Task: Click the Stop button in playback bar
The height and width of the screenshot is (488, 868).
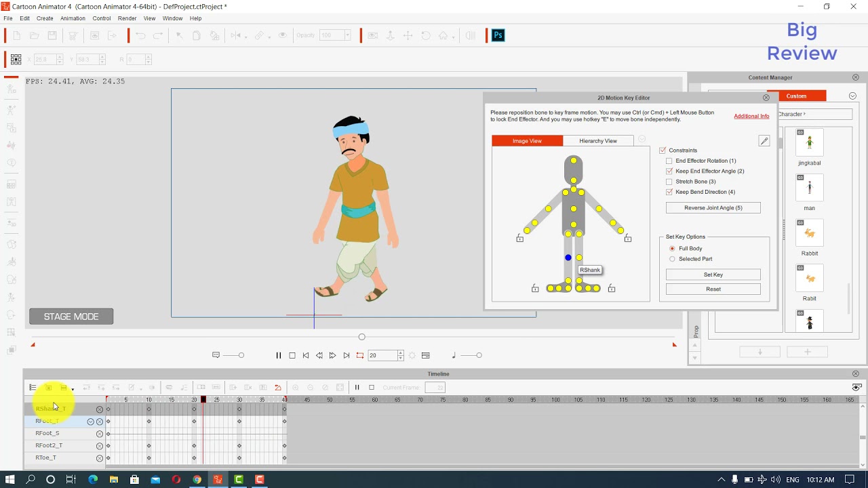Action: coord(292,355)
